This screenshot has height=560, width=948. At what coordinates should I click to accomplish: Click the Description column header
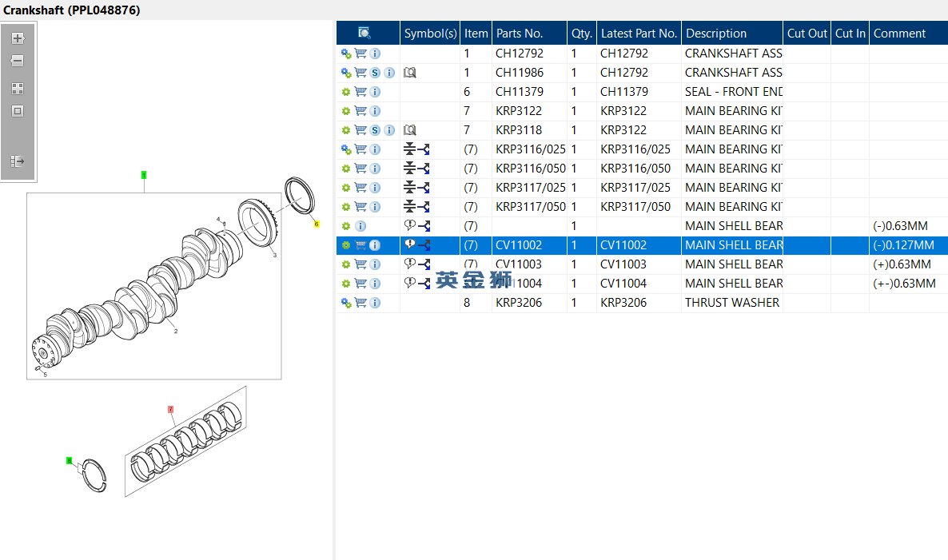(x=732, y=34)
